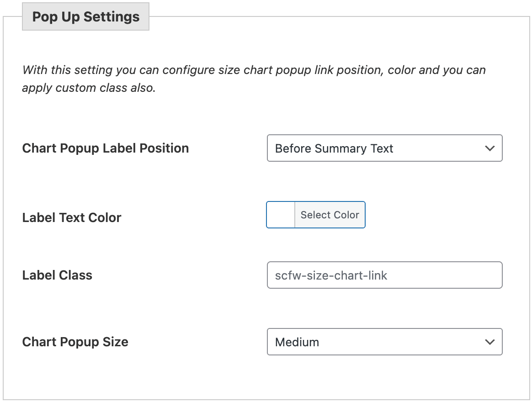
Task: Click the color swatch beside Select Color
Action: [281, 215]
